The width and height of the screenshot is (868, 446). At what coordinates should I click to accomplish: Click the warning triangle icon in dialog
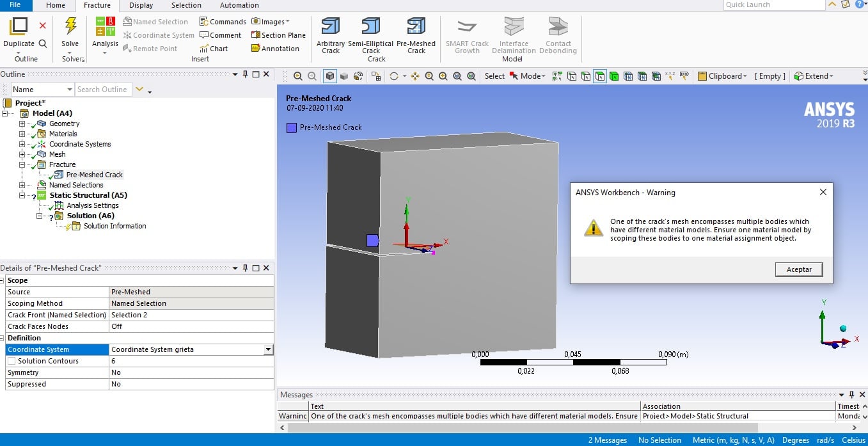coord(594,228)
